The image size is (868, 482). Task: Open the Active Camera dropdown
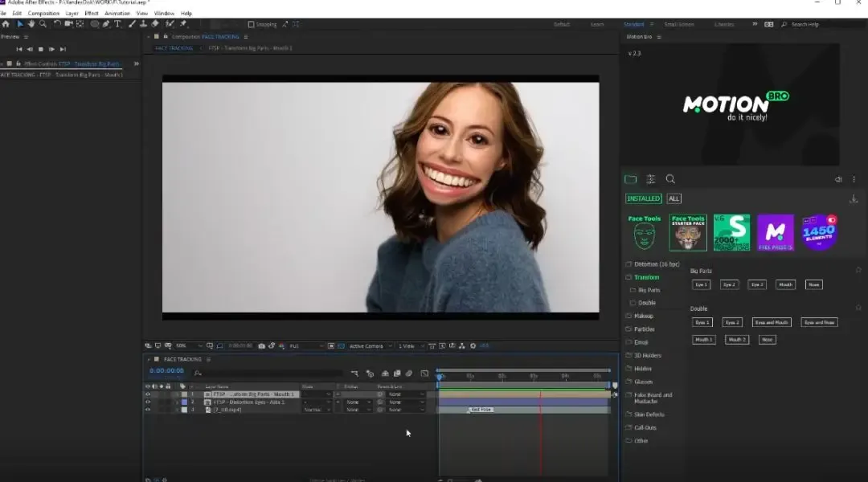click(371, 346)
